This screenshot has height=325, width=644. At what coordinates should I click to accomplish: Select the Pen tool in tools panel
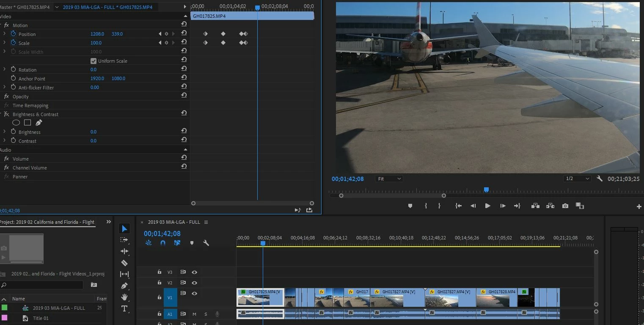(x=124, y=286)
